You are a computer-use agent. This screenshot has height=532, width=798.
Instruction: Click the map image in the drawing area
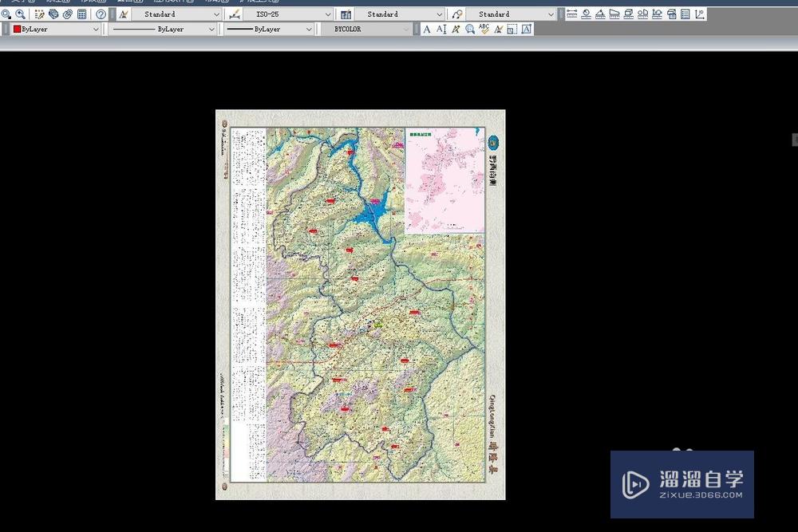pyautogui.click(x=361, y=305)
